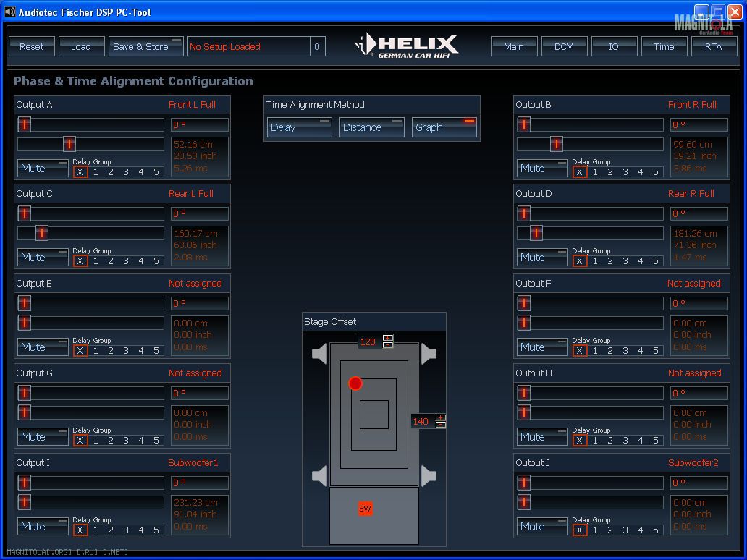Set Output F delay group to 1
Screen dimensions: 747x560
tap(595, 350)
